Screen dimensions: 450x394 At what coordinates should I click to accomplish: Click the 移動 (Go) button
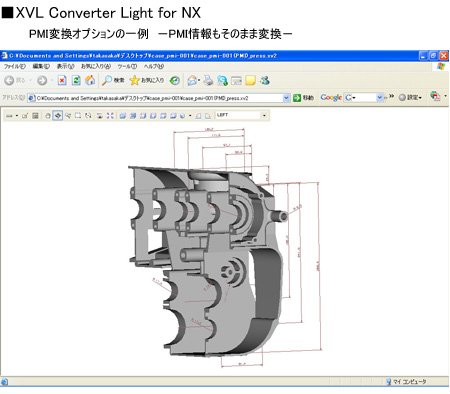[303, 98]
